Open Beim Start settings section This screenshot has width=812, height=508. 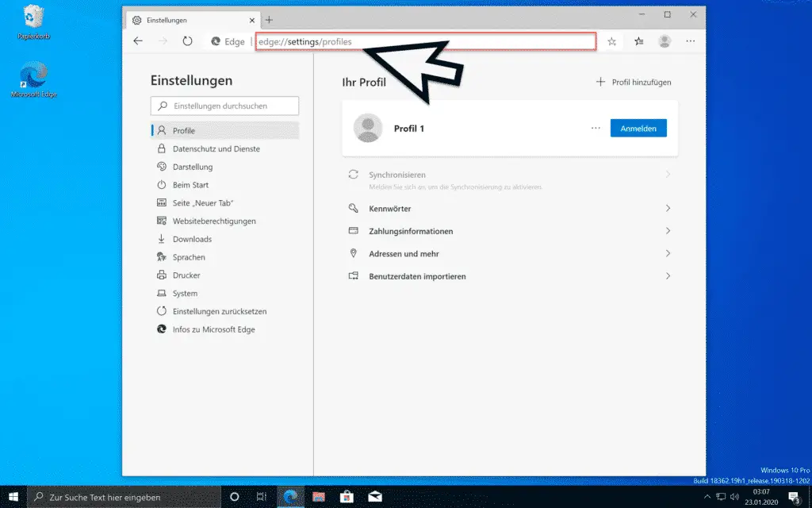click(x=224, y=185)
